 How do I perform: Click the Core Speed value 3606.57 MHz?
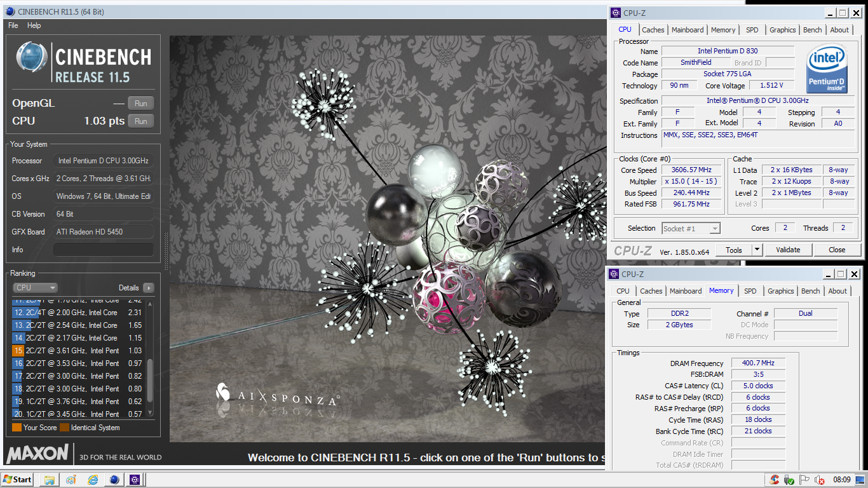(x=691, y=170)
